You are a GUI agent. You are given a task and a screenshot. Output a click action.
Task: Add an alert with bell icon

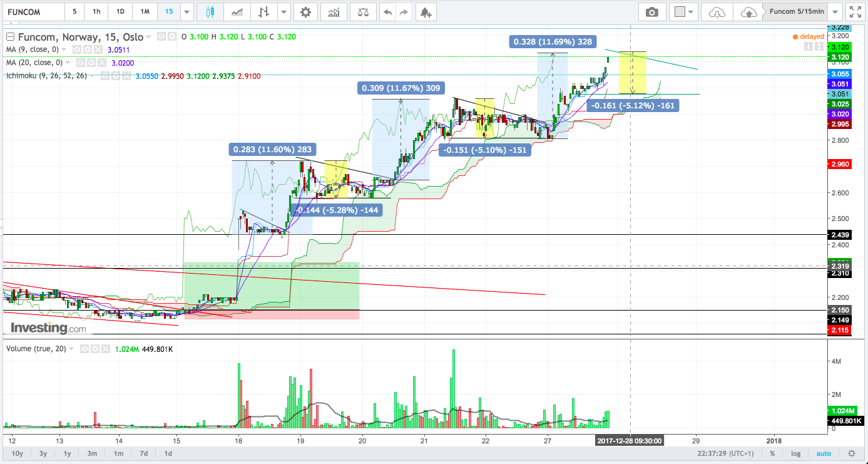pos(425,12)
